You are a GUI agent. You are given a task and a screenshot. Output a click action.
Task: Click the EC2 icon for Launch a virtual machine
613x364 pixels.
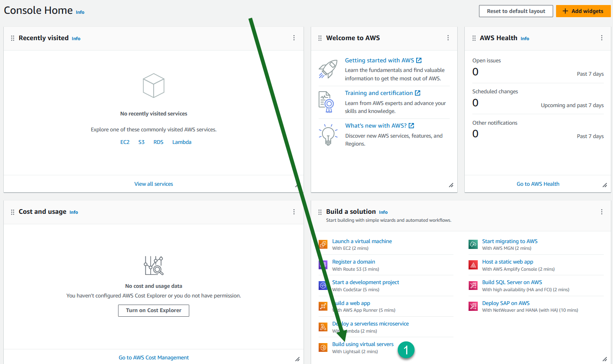pyautogui.click(x=323, y=244)
